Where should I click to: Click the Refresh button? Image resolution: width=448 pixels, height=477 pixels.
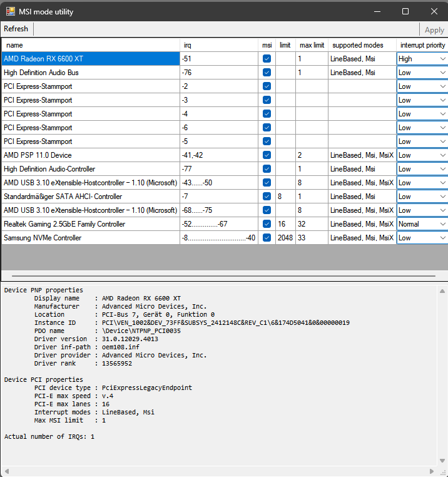16,29
